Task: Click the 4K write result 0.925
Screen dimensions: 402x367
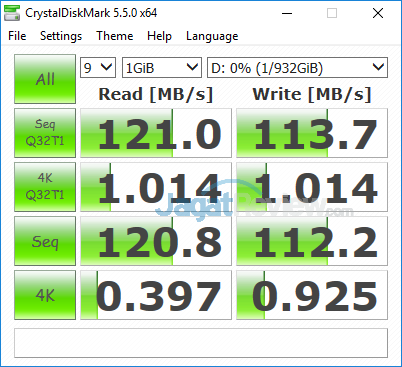Action: [x=312, y=295]
